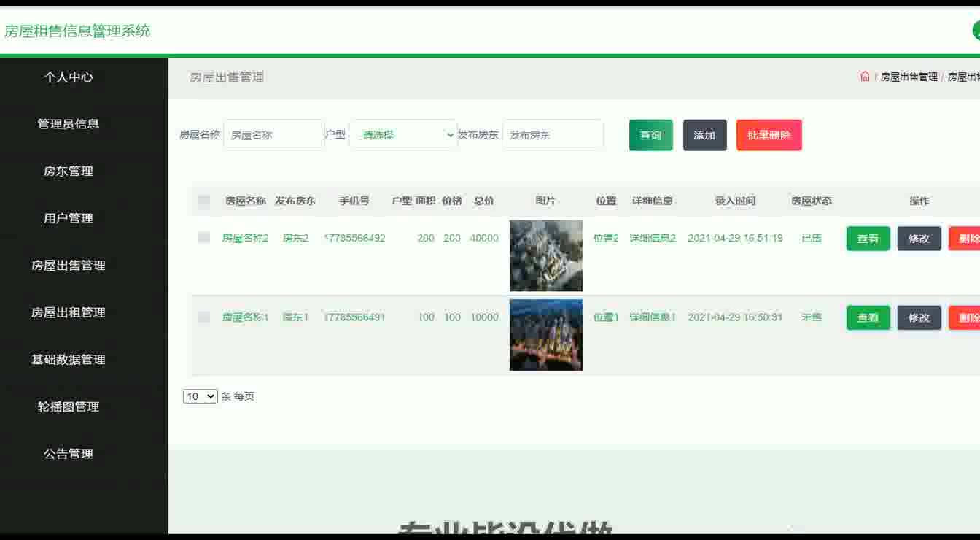Click the 位置2 cell
The image size is (980, 540).
(x=606, y=238)
